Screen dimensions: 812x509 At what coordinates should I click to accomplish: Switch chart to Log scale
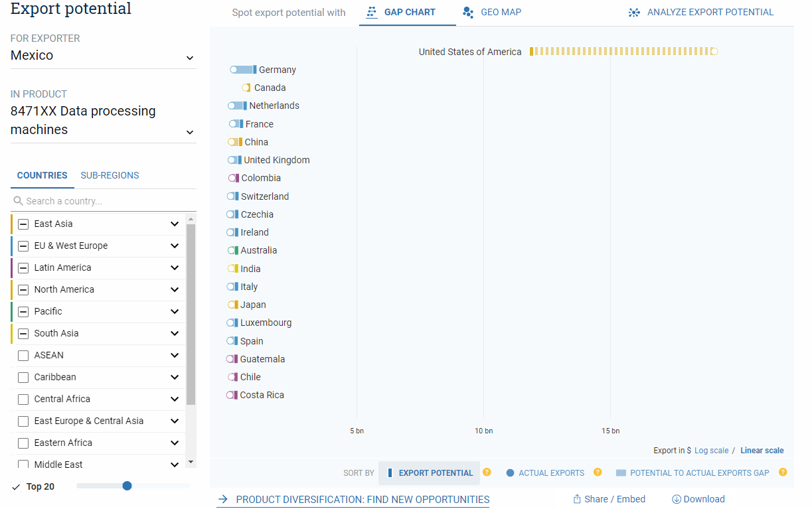click(711, 451)
